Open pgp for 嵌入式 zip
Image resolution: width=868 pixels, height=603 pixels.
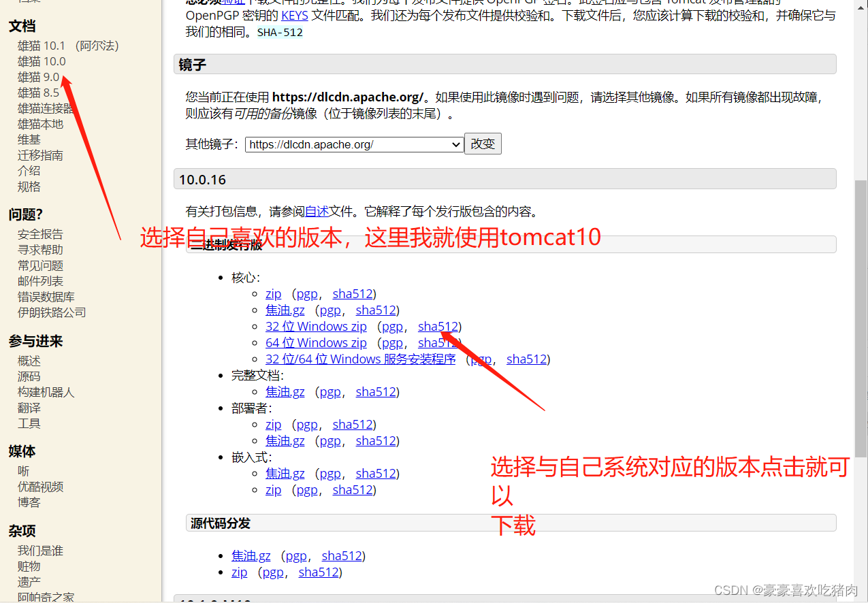pyautogui.click(x=307, y=490)
